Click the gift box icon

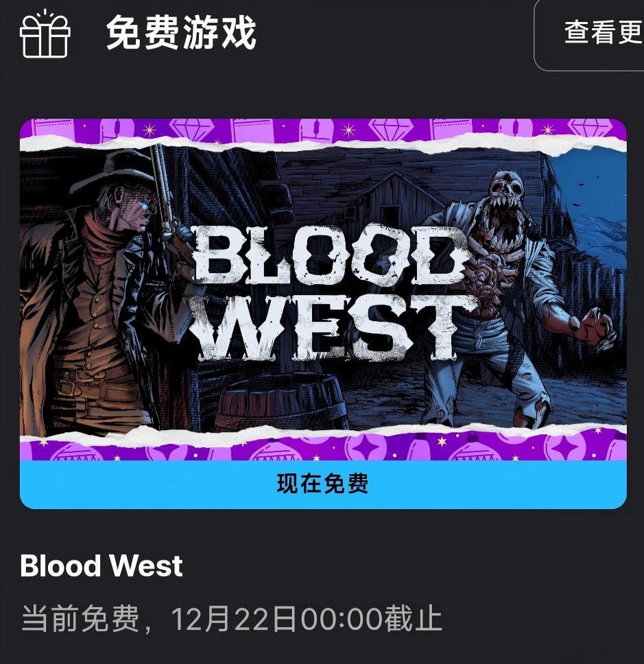[x=45, y=34]
